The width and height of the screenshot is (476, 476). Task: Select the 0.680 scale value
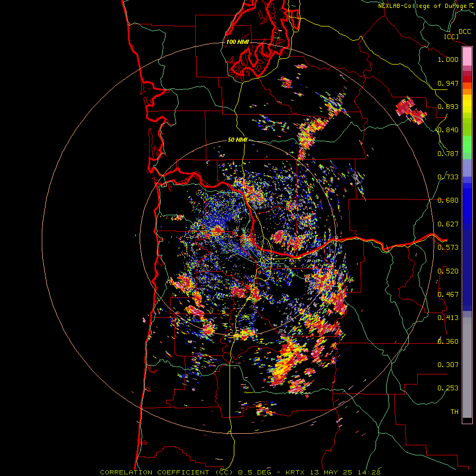click(448, 200)
